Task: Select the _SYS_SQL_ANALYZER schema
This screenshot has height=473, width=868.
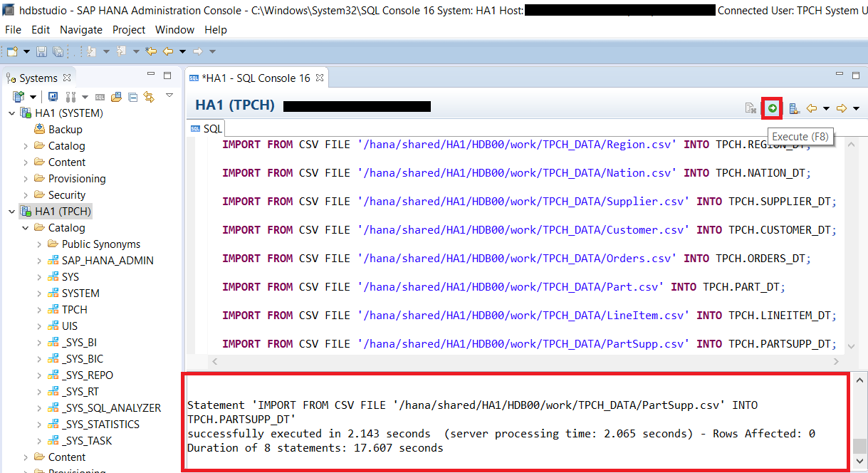Action: [104, 408]
